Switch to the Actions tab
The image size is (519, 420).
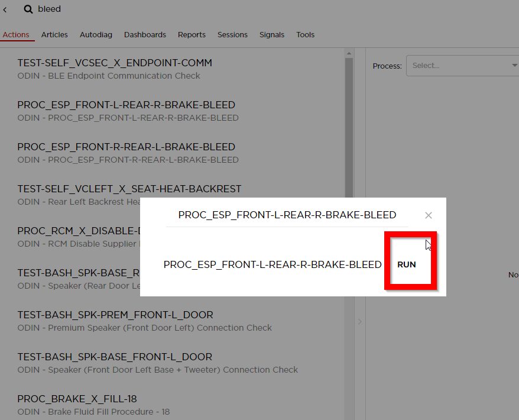tap(16, 35)
